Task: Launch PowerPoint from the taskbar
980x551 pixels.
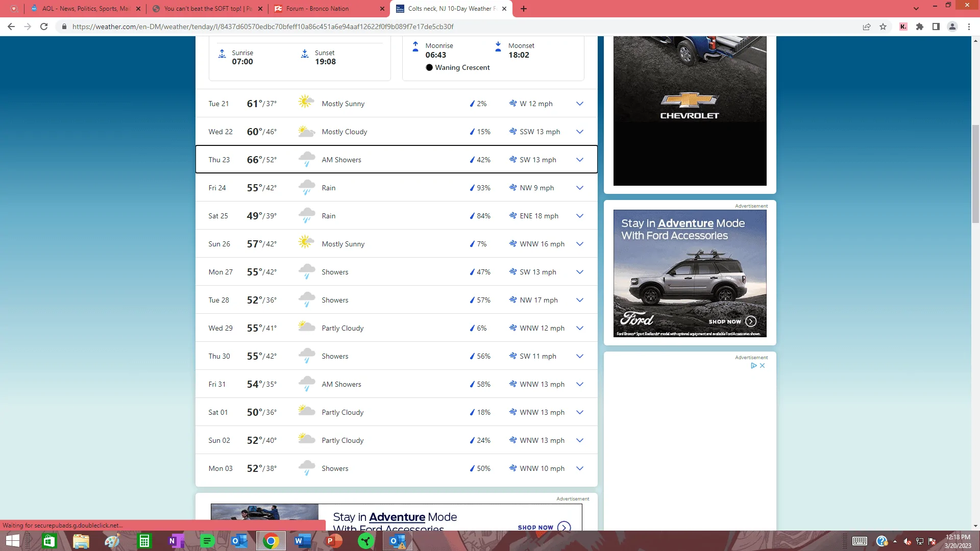Action: pyautogui.click(x=334, y=541)
